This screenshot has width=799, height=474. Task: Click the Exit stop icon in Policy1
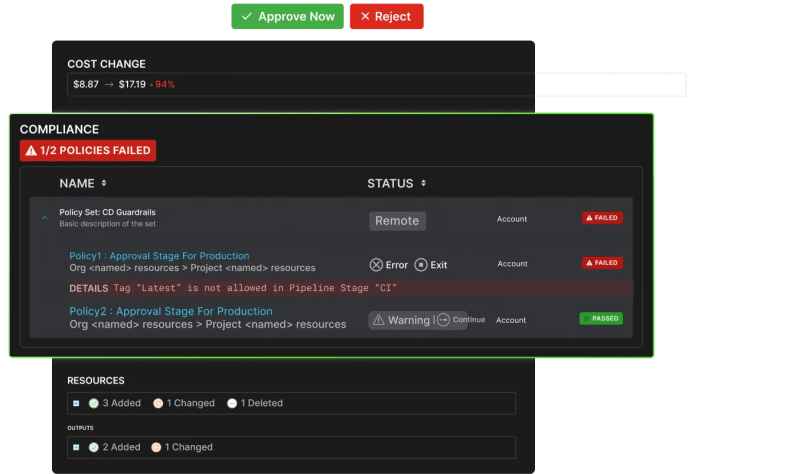coord(421,265)
